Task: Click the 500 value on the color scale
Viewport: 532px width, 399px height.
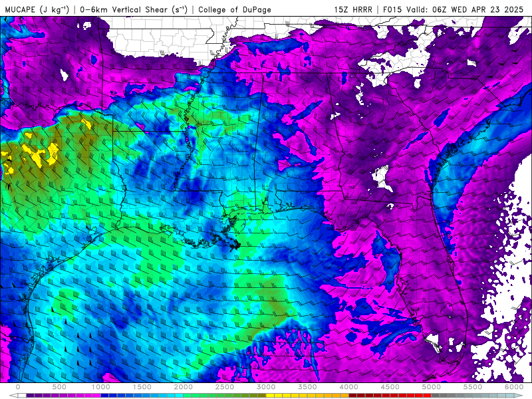Action: [59, 387]
